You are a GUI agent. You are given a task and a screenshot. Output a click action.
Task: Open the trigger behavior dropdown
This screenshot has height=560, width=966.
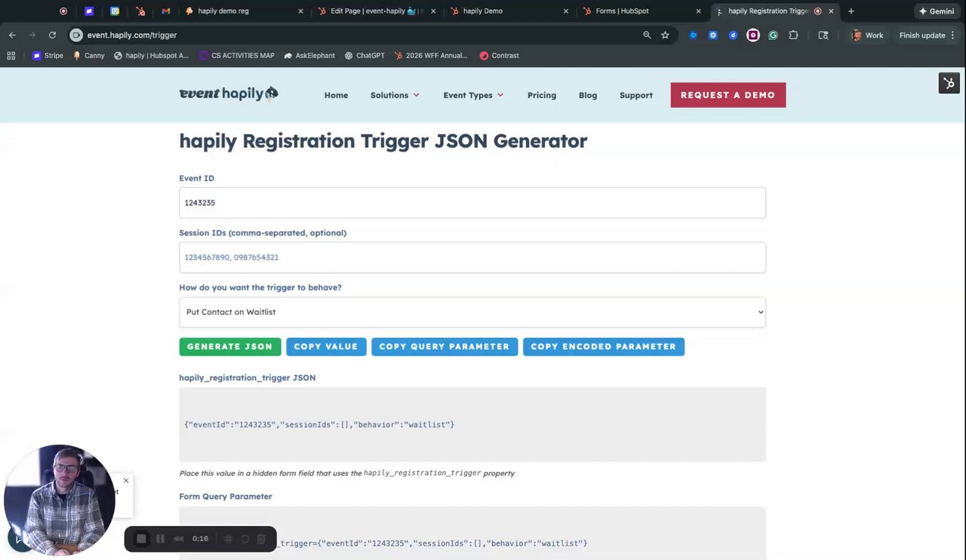click(x=472, y=312)
